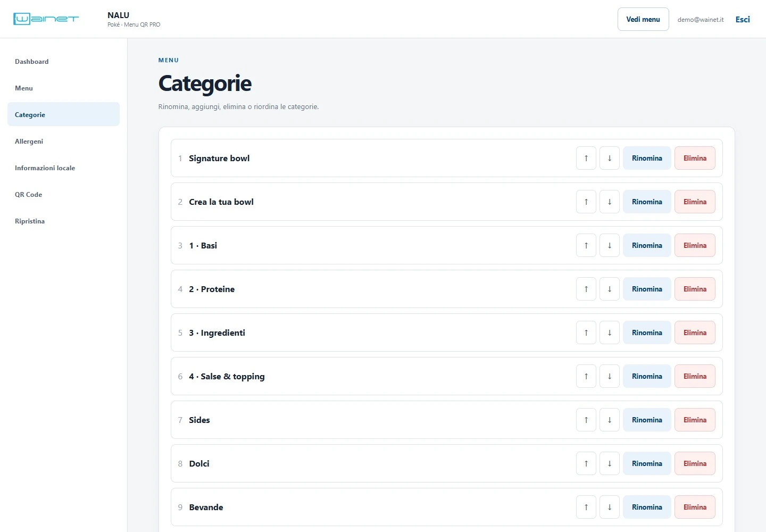
Task: Delete the 1 · Basi category
Action: click(x=695, y=245)
